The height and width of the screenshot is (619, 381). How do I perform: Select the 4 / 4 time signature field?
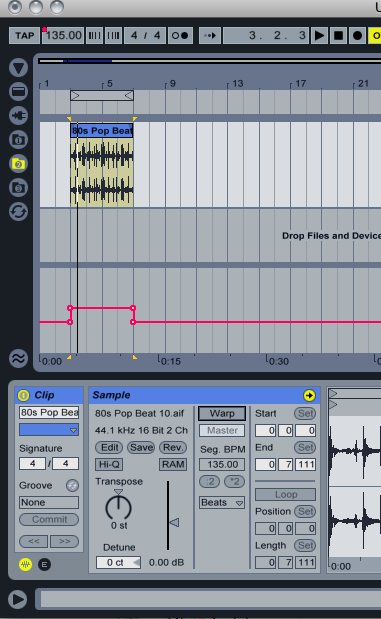[145, 36]
